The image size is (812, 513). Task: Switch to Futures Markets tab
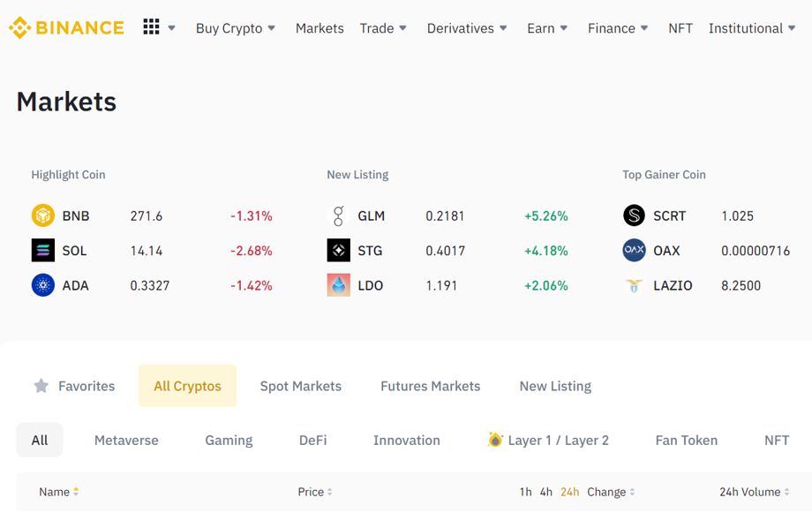tap(431, 386)
